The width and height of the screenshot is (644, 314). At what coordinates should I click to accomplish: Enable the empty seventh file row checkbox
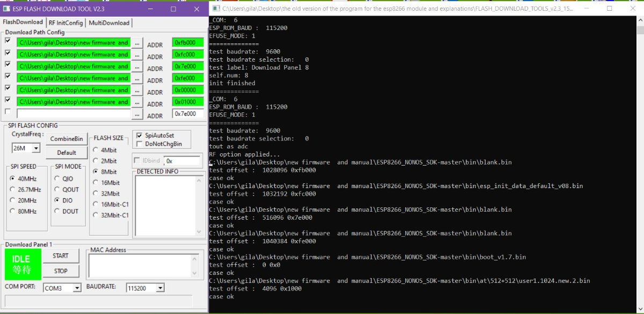pos(8,111)
